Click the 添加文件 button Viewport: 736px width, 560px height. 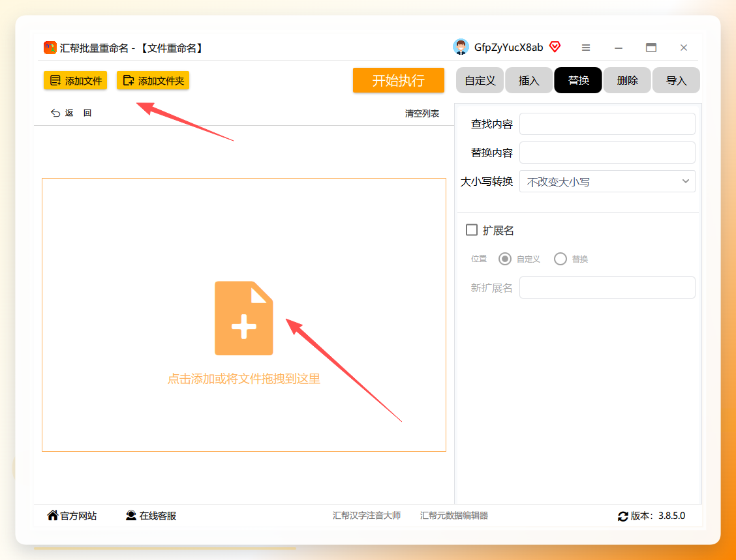pos(76,81)
